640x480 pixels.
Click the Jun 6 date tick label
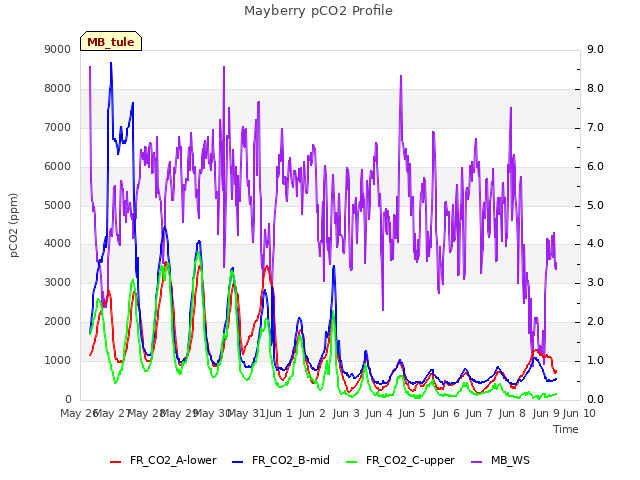click(x=446, y=413)
